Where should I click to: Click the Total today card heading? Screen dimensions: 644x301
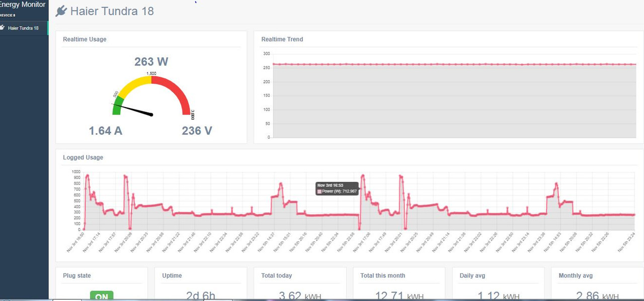[x=277, y=275]
